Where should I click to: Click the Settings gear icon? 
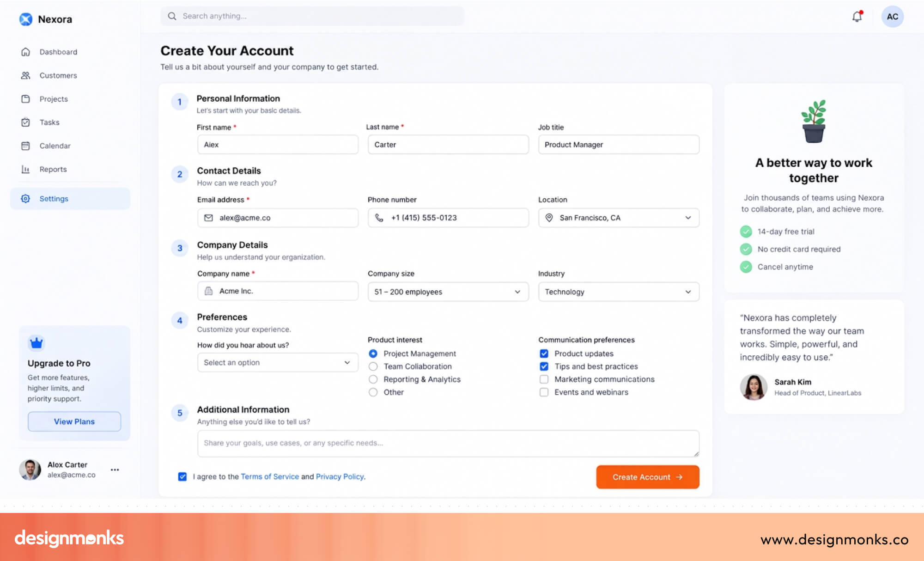coord(26,199)
